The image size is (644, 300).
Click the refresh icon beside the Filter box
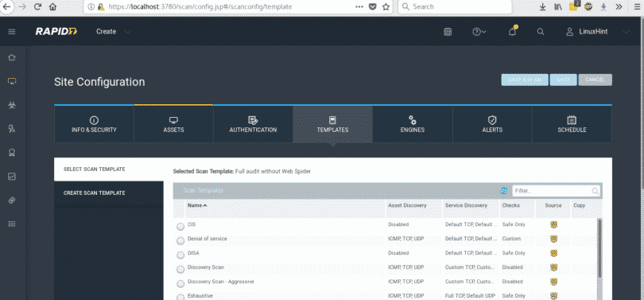(503, 191)
